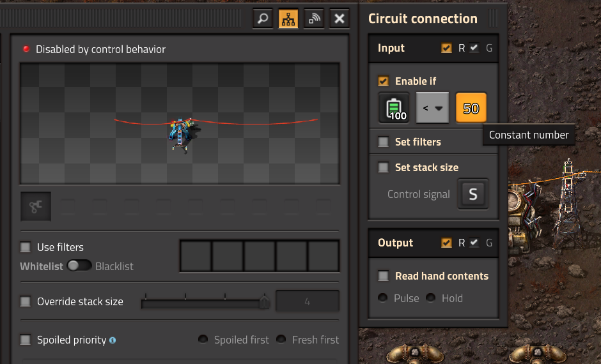
Task: Select the Pulse radio option
Action: [x=382, y=298]
